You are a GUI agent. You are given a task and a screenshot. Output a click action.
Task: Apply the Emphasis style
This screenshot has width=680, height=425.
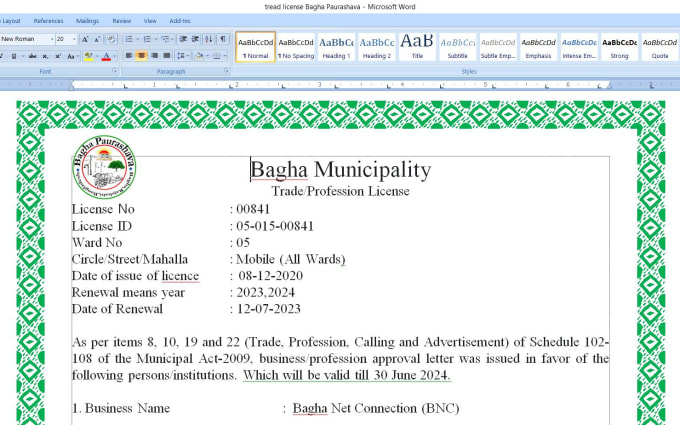click(538, 47)
